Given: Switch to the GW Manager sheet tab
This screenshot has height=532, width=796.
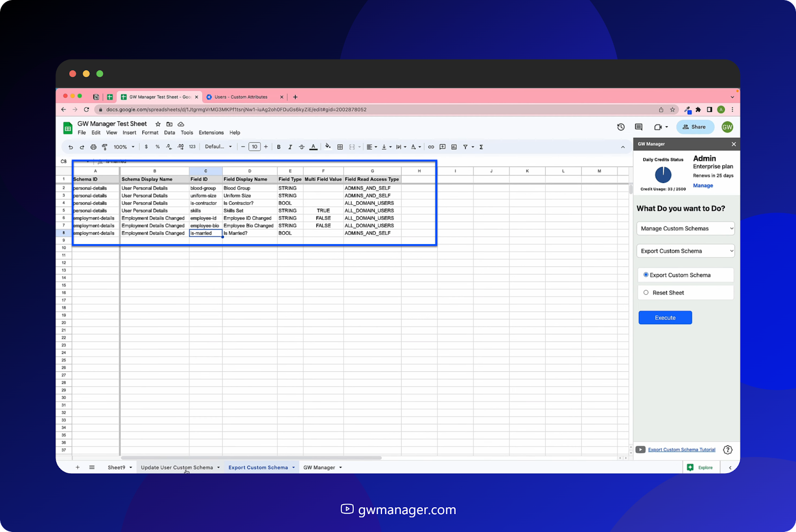Looking at the screenshot, I should [x=319, y=468].
